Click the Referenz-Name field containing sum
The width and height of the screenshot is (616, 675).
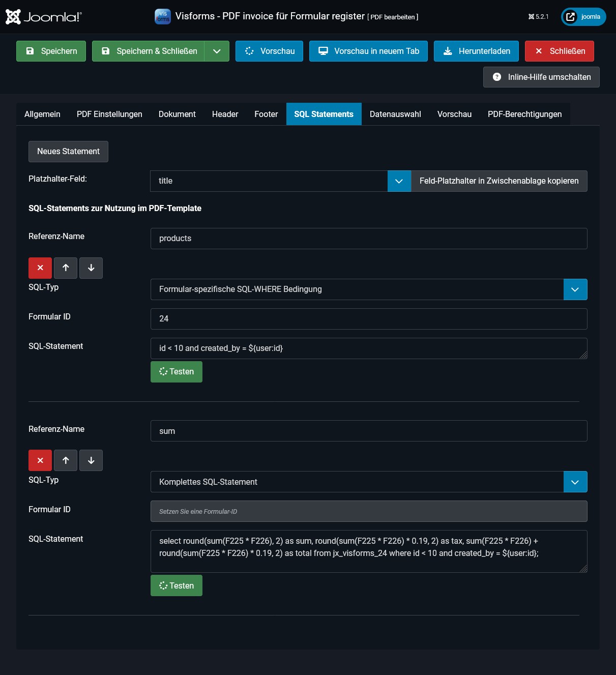click(369, 431)
